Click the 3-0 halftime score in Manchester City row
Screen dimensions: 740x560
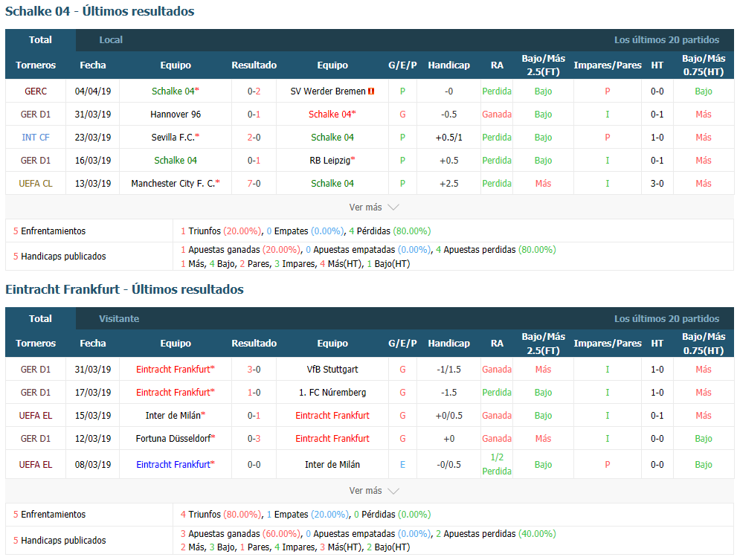[657, 184]
